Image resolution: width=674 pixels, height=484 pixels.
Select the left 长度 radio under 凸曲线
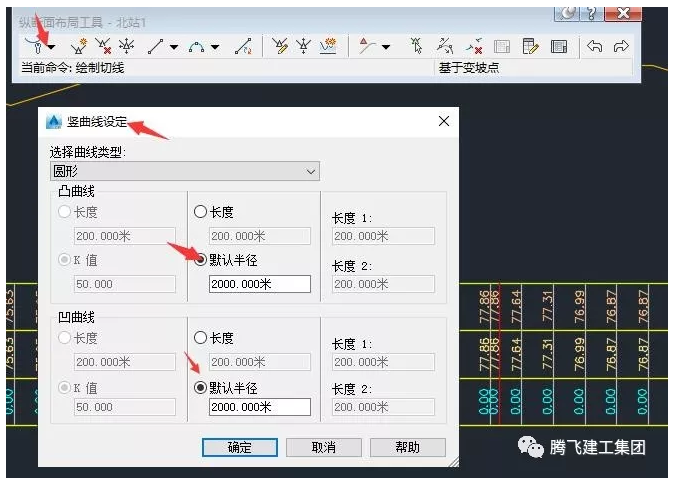64,211
